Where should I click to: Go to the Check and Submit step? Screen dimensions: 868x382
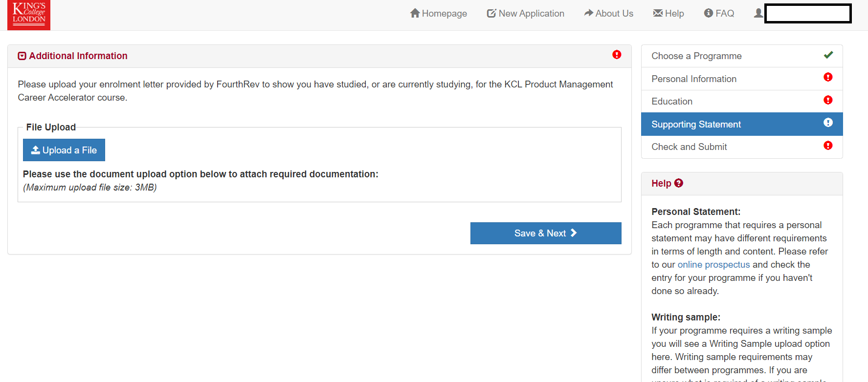point(689,147)
